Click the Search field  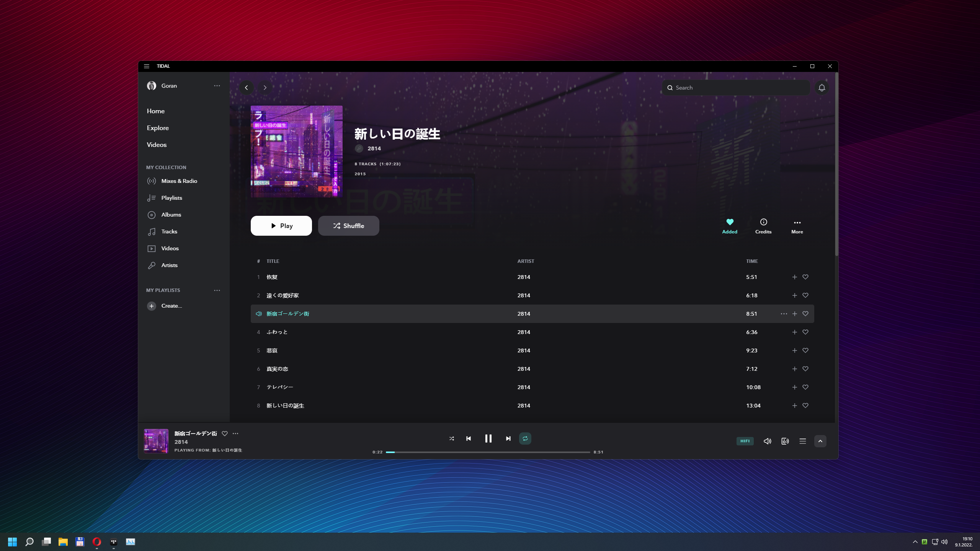[736, 88]
